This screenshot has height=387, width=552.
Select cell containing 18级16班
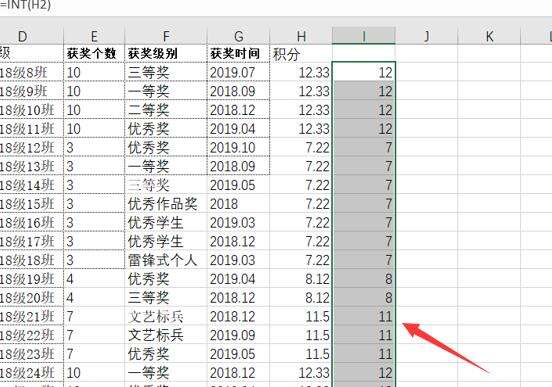(31, 223)
